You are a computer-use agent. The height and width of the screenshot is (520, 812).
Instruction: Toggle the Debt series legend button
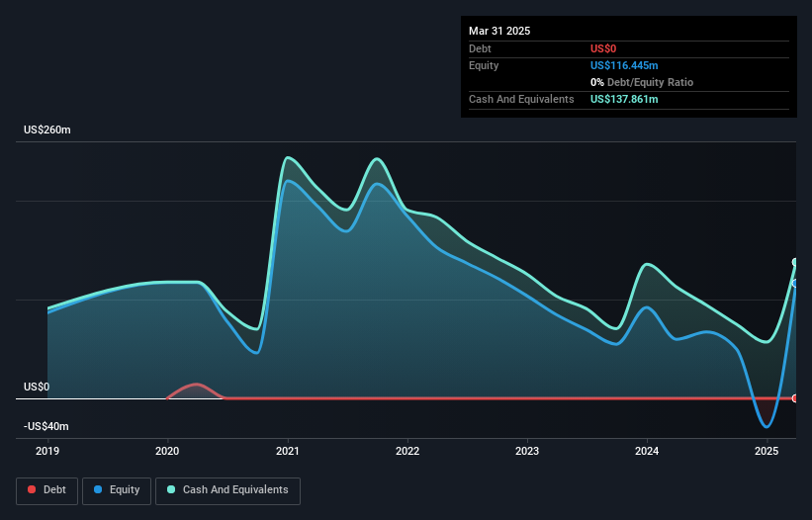coord(47,490)
